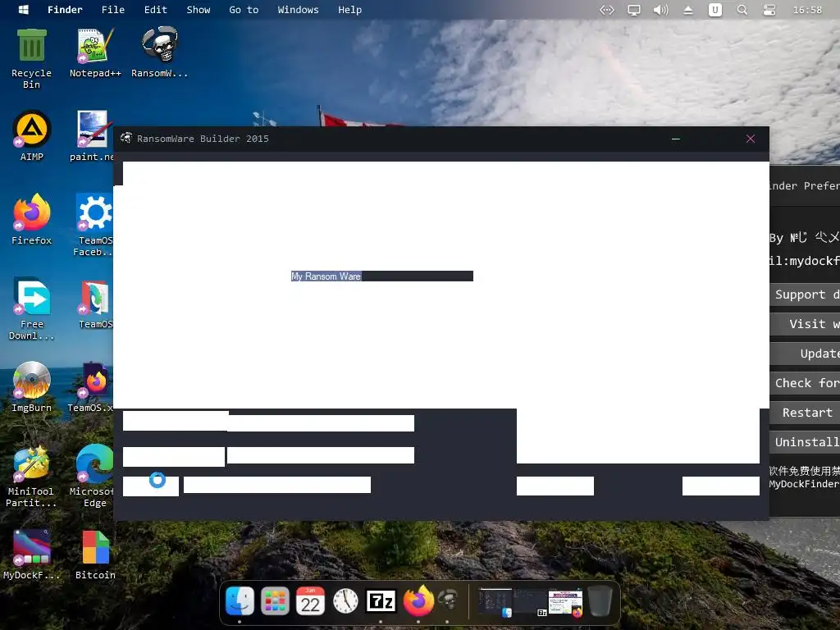
Task: Launch Notepad++ from the desktop
Action: 95,52
